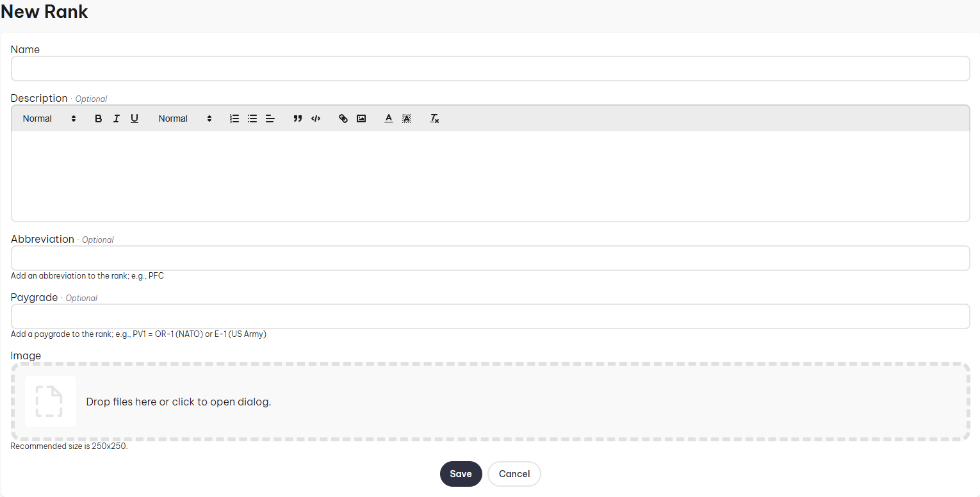The image size is (980, 497).
Task: Open the text alignment dropdown
Action: tap(270, 118)
